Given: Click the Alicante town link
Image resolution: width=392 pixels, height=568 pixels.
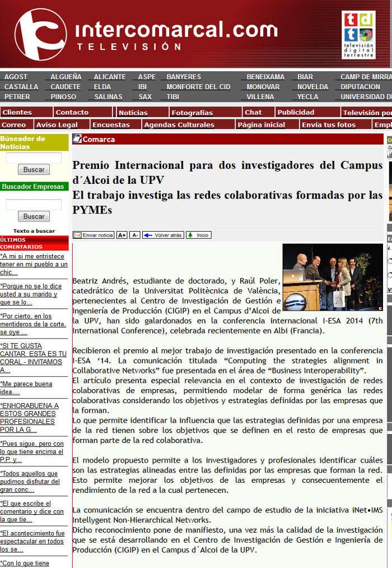Looking at the screenshot, I should coord(110,77).
